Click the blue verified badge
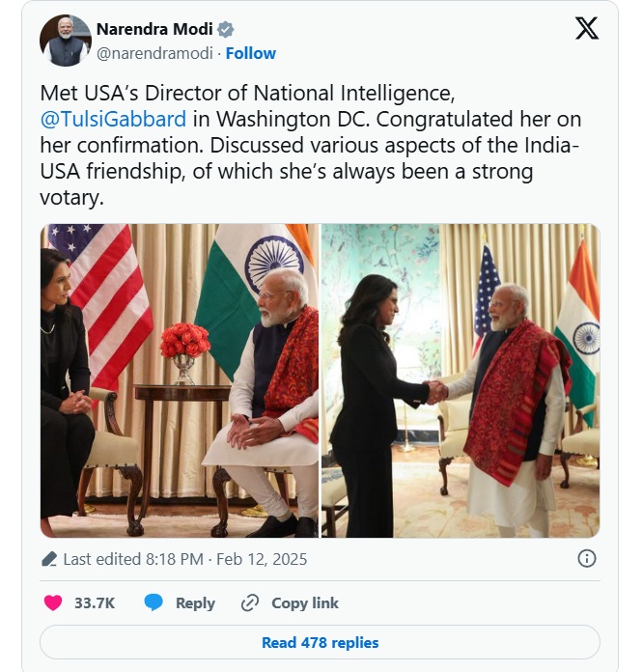Viewport: 642px width, 672px height. tap(226, 29)
